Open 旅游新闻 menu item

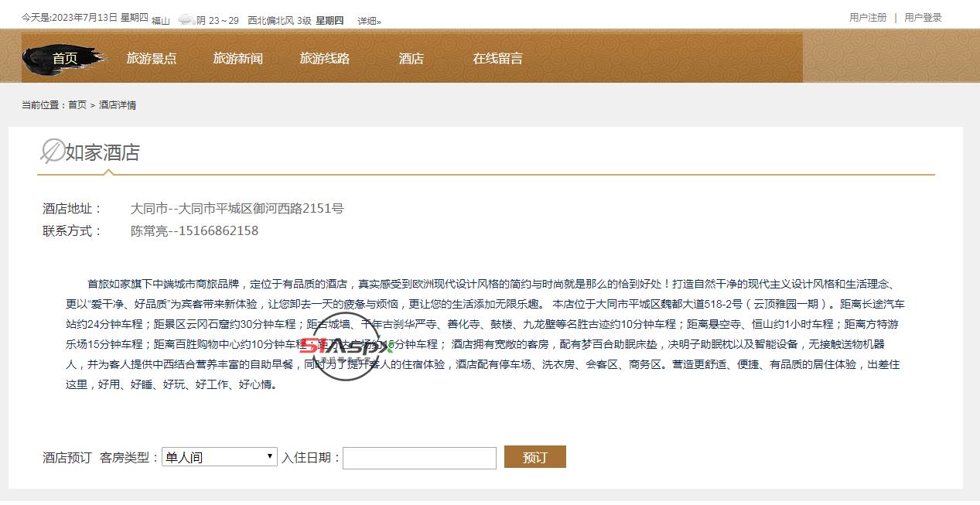[x=238, y=58]
